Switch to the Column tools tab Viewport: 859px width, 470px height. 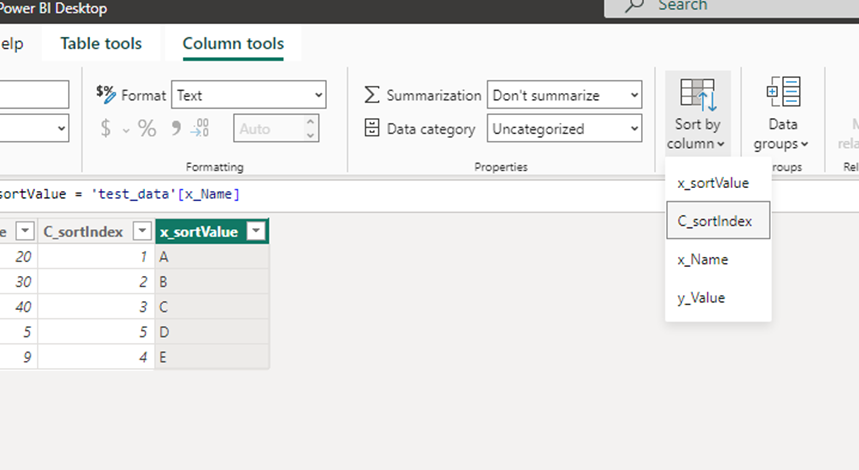[233, 43]
